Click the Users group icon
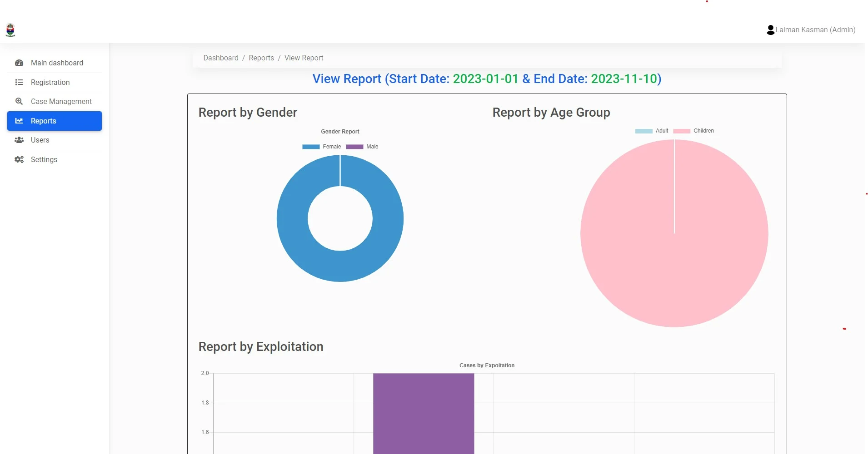Image resolution: width=868 pixels, height=454 pixels. pos(19,140)
